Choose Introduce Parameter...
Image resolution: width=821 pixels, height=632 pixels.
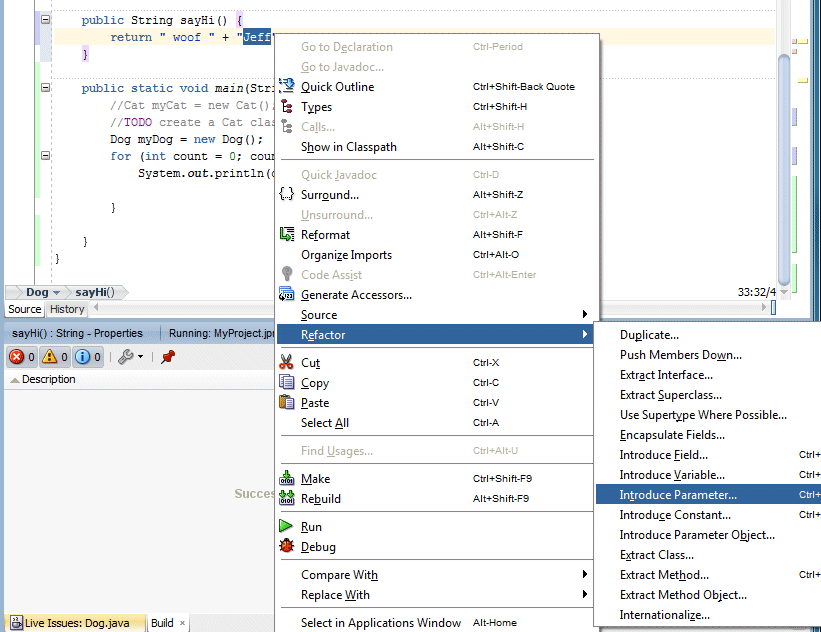[x=708, y=494]
